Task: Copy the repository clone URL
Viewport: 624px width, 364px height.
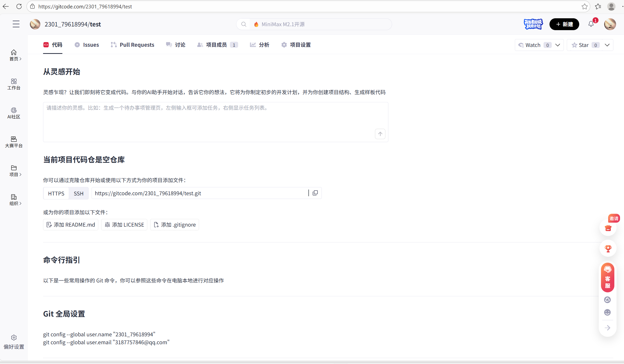Action: click(x=315, y=193)
